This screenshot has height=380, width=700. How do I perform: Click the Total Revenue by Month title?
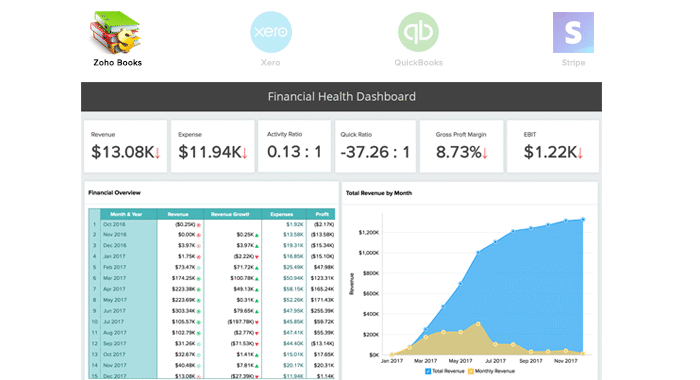(379, 193)
